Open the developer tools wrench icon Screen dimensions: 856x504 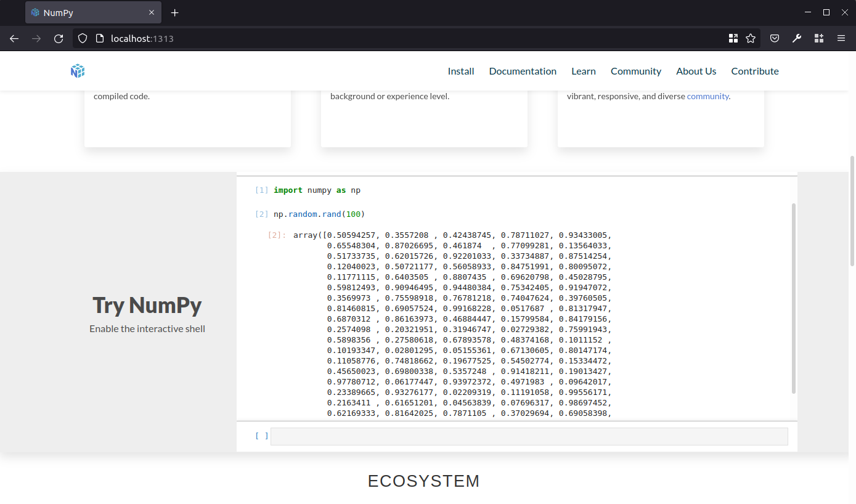pyautogui.click(x=797, y=38)
